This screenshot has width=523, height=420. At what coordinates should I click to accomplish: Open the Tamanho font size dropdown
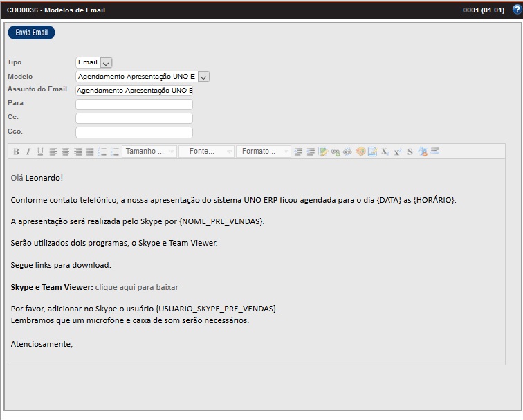pyautogui.click(x=149, y=152)
